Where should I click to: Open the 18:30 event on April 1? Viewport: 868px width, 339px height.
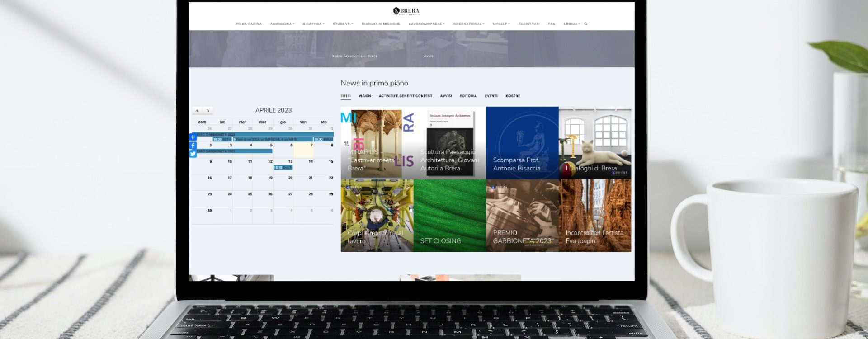click(323, 139)
